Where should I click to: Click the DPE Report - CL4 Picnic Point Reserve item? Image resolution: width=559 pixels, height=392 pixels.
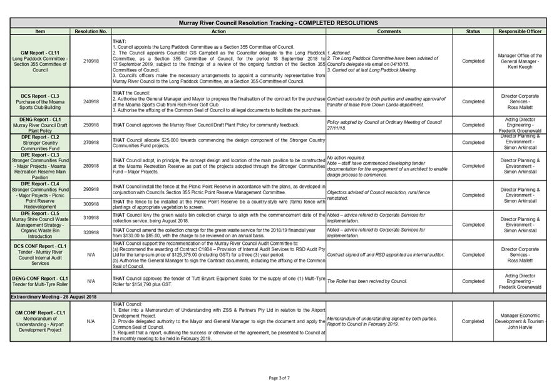point(40,195)
